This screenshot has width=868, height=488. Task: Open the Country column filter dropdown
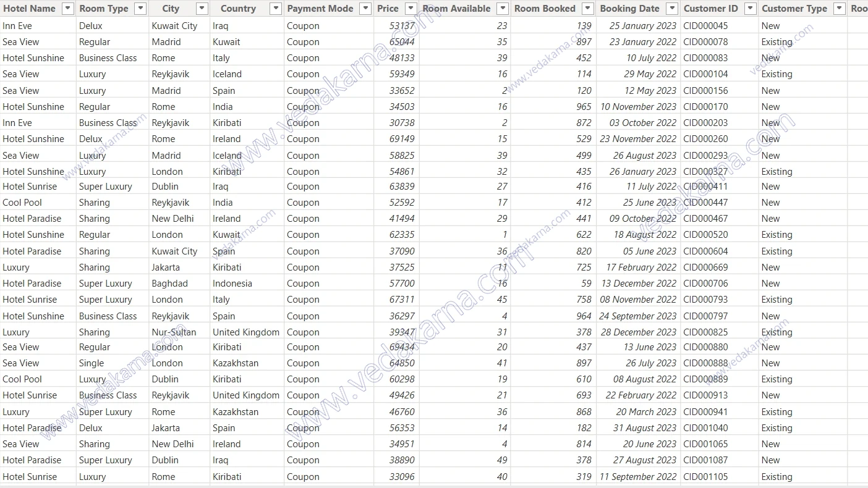pos(276,9)
